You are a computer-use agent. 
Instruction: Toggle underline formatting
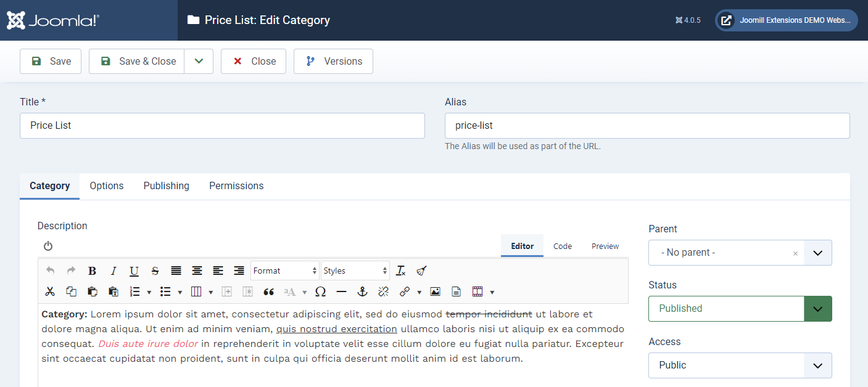(134, 271)
